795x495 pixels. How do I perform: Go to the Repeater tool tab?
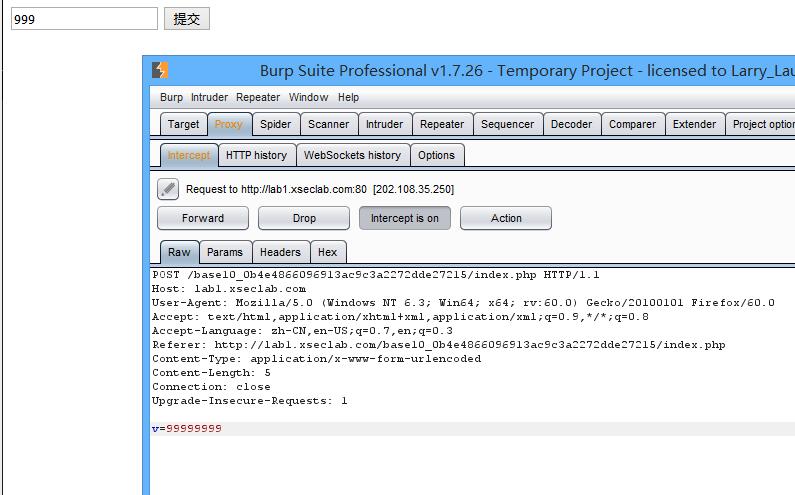[x=442, y=124]
